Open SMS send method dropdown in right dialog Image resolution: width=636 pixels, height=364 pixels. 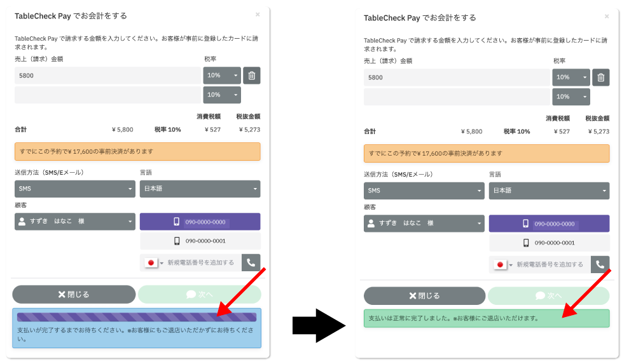click(424, 191)
